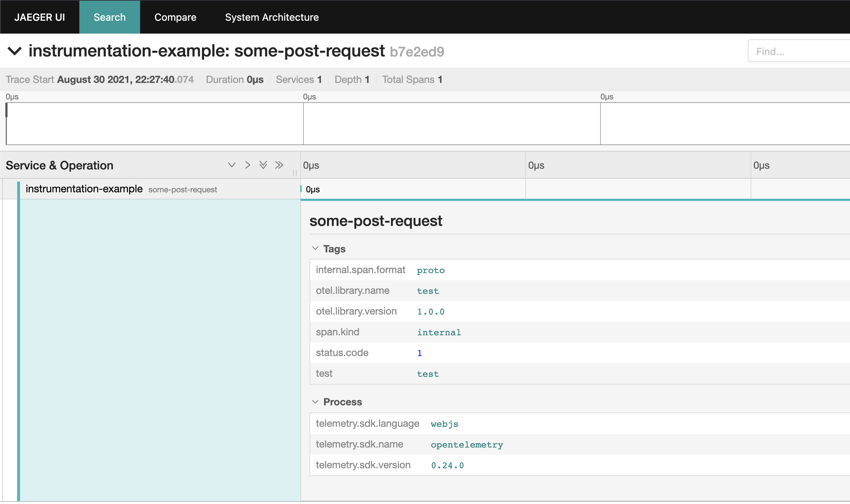The height and width of the screenshot is (504, 850).
Task: Click the trace ID b7e2ed9
Action: [416, 51]
